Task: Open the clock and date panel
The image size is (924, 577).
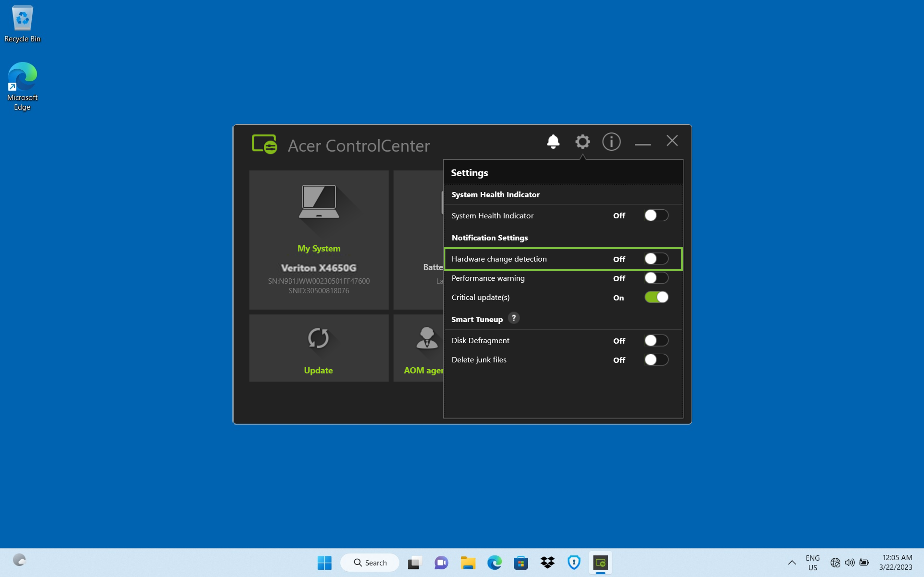Action: tap(896, 563)
